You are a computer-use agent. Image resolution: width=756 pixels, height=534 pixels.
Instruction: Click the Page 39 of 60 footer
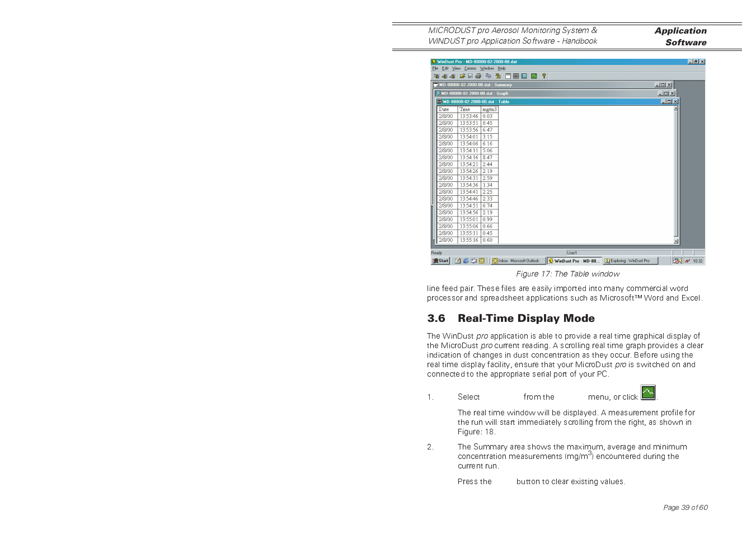point(685,508)
